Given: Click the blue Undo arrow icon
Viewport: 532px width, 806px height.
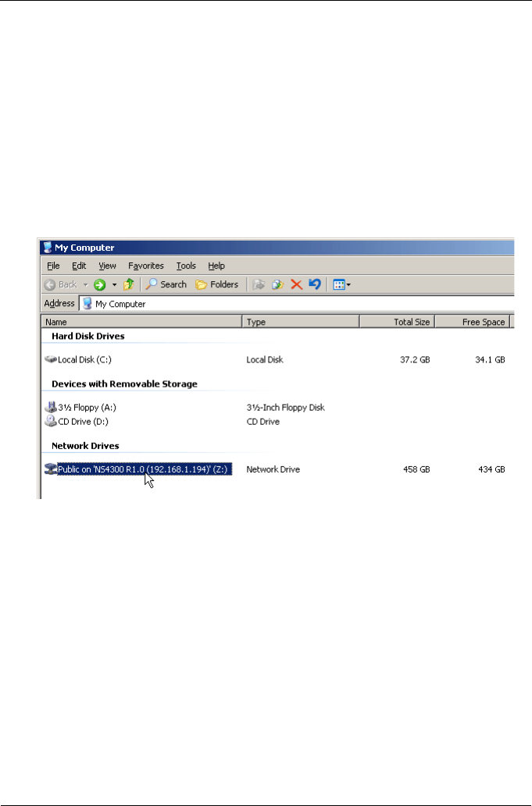Looking at the screenshot, I should [315, 284].
